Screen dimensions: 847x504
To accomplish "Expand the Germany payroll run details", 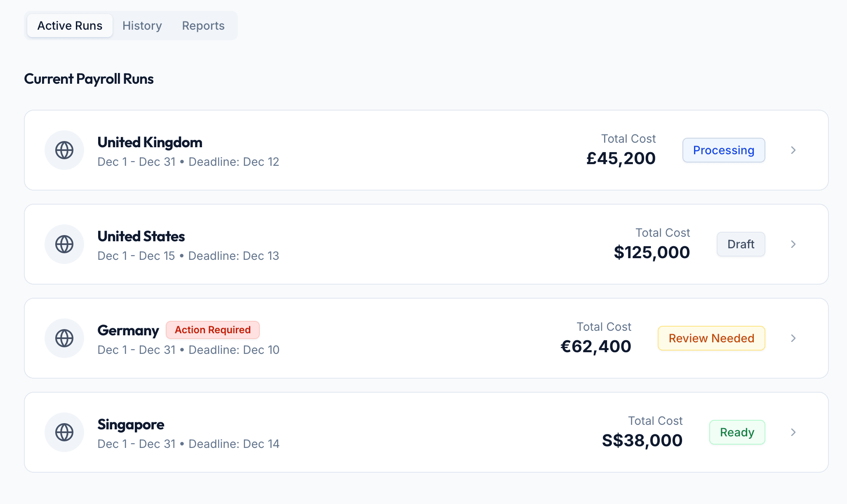I will [793, 338].
